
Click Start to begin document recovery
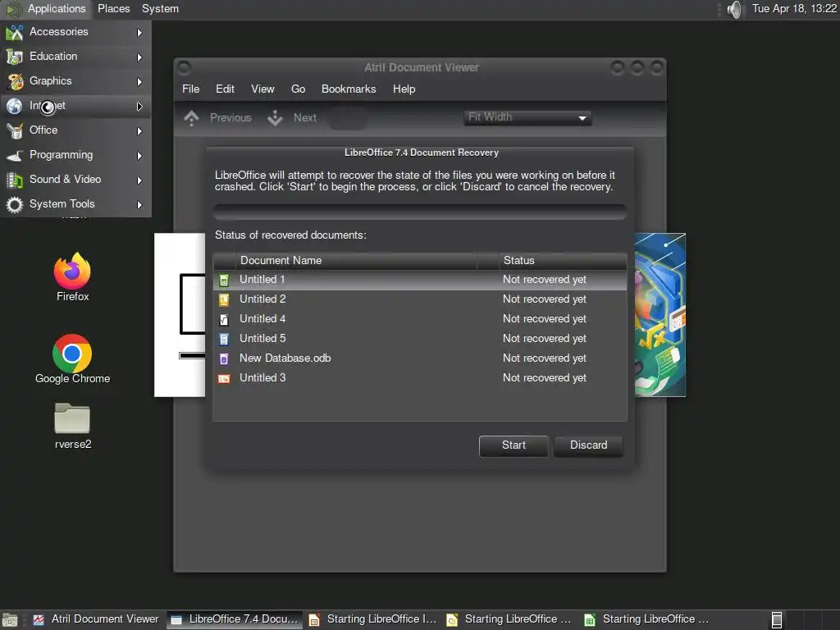click(514, 445)
